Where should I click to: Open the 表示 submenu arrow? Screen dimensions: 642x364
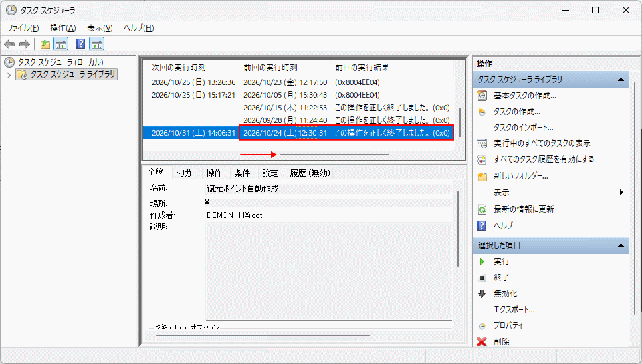coord(621,192)
